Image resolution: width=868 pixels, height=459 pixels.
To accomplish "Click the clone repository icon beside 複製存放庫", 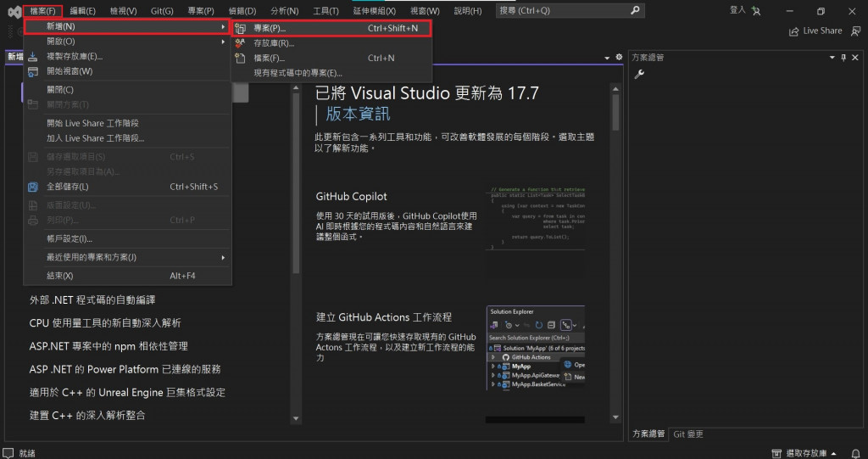I will 33,56.
